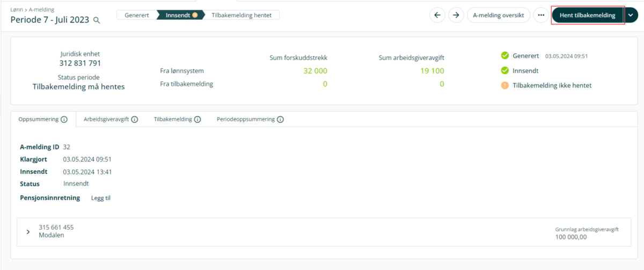This screenshot has width=644, height=270.
Task: Click the search icon next to period title
Action: pos(97,20)
